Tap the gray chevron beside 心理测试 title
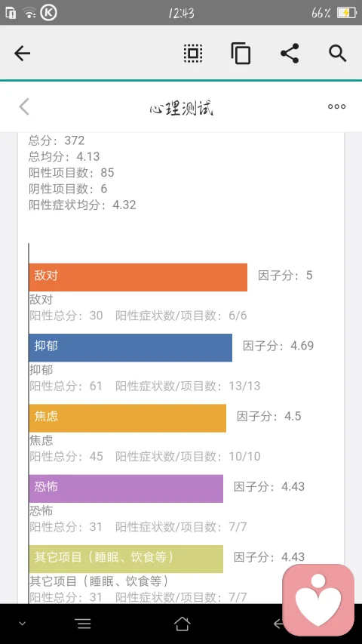 coord(24,106)
